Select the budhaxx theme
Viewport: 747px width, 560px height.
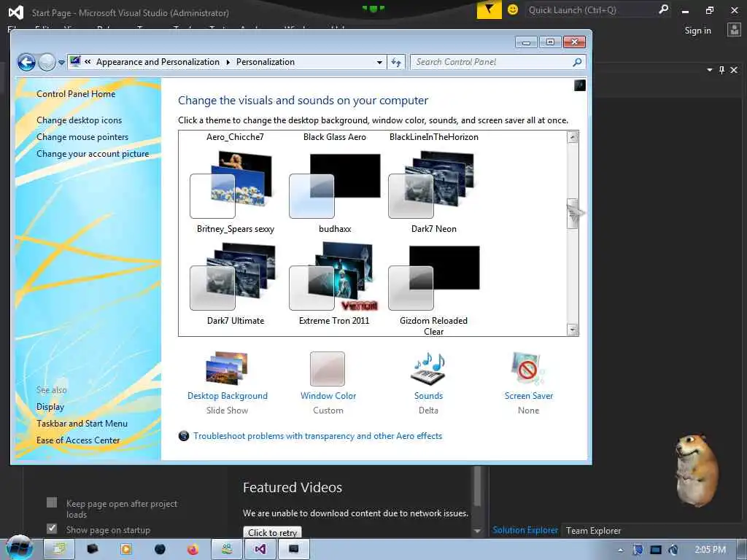pyautogui.click(x=335, y=192)
